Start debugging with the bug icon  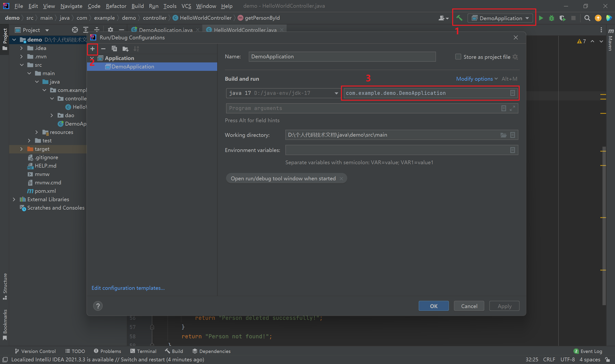click(552, 18)
